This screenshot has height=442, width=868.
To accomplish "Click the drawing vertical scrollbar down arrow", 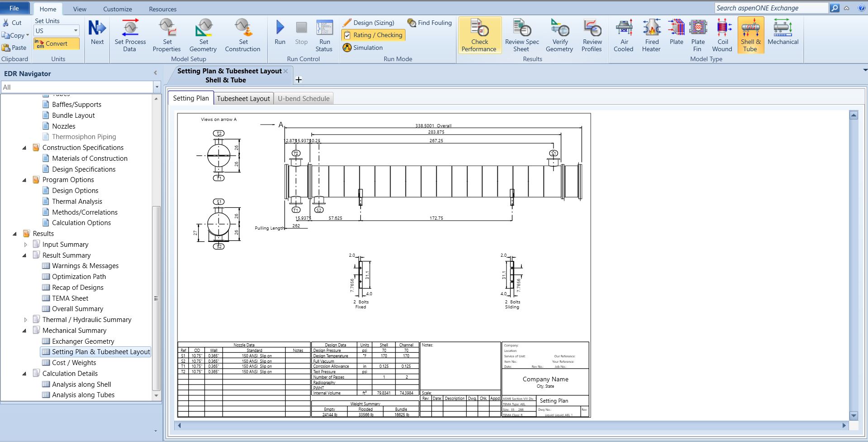I will 854,416.
